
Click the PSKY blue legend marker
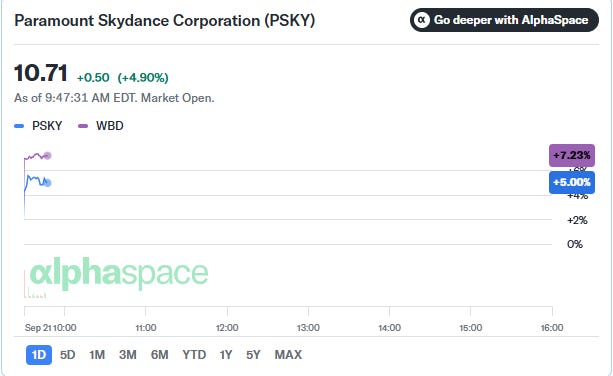point(19,126)
